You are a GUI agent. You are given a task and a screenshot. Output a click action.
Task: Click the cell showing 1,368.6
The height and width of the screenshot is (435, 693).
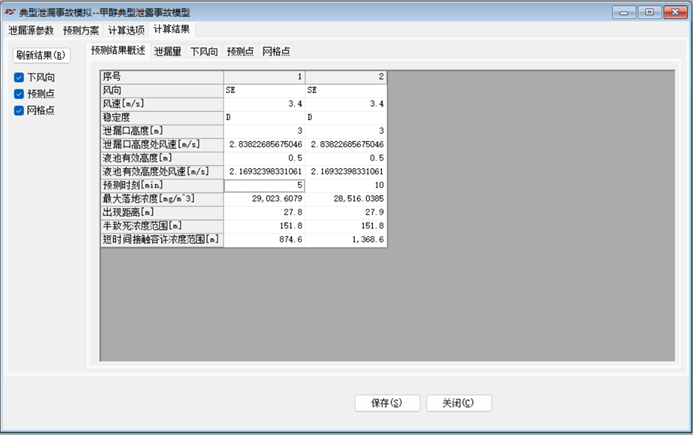(346, 240)
